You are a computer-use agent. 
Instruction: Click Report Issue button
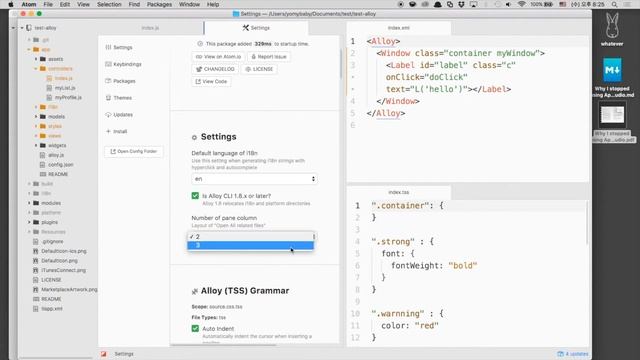point(269,57)
